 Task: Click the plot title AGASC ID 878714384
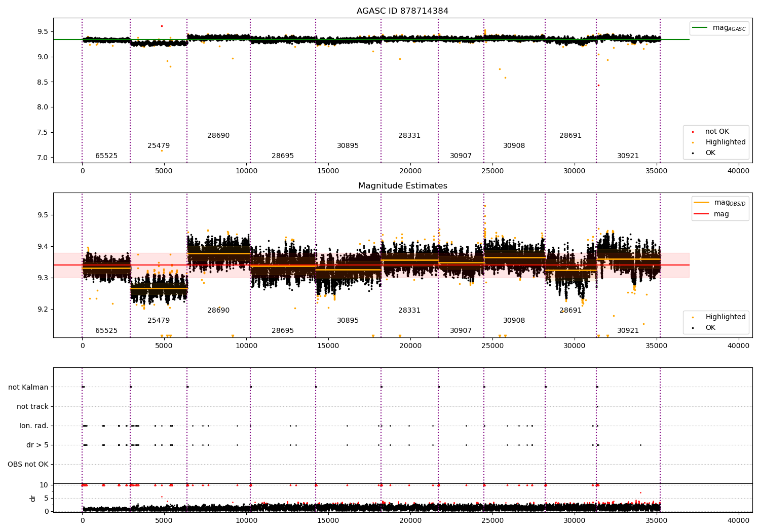(x=402, y=11)
